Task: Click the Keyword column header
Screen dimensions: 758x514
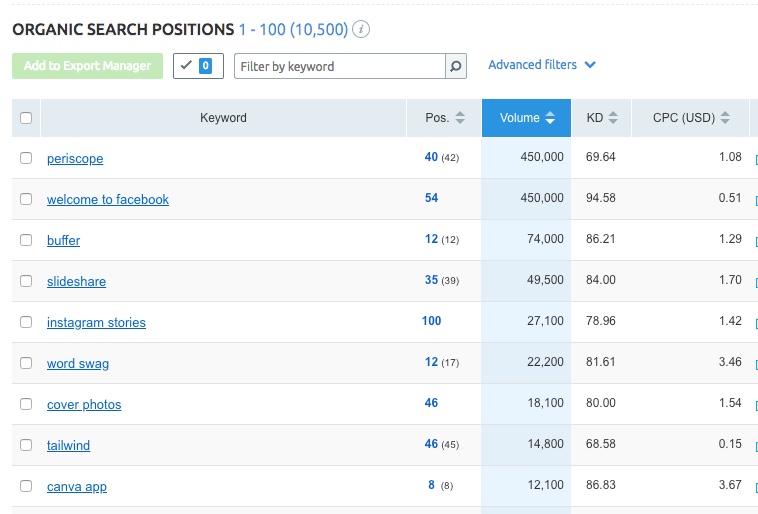Action: pyautogui.click(x=223, y=117)
